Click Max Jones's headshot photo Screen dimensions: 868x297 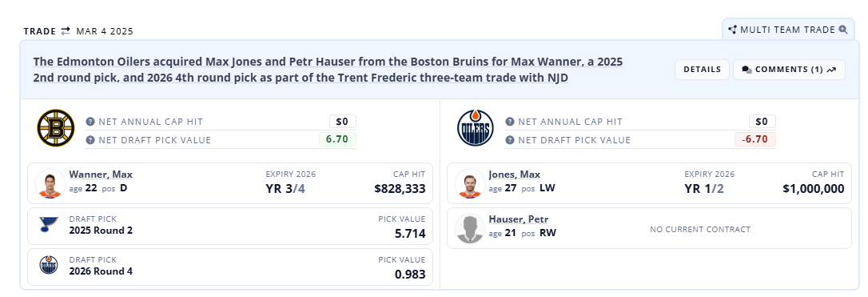click(470, 183)
